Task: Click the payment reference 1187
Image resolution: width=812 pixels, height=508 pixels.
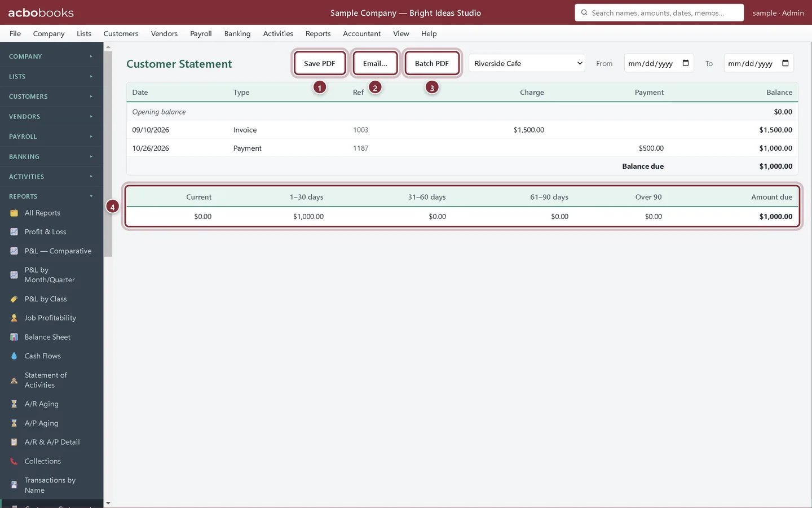Action: tap(361, 148)
